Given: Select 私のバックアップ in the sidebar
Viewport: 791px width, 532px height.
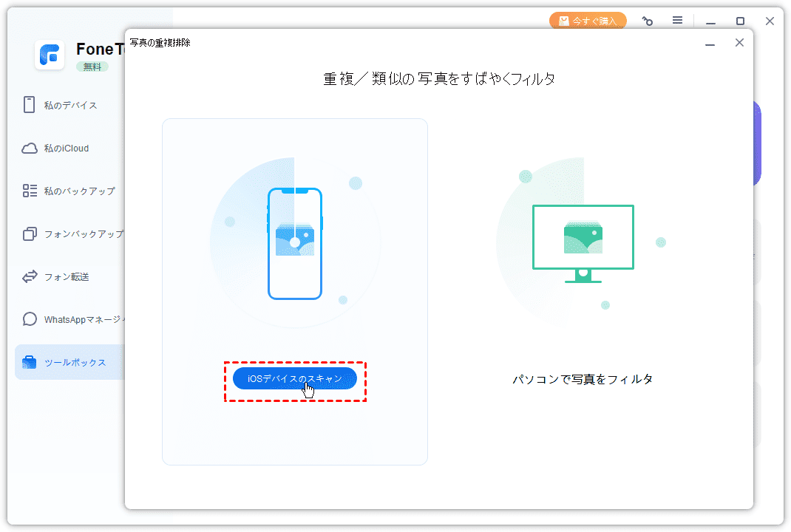Looking at the screenshot, I should [78, 191].
